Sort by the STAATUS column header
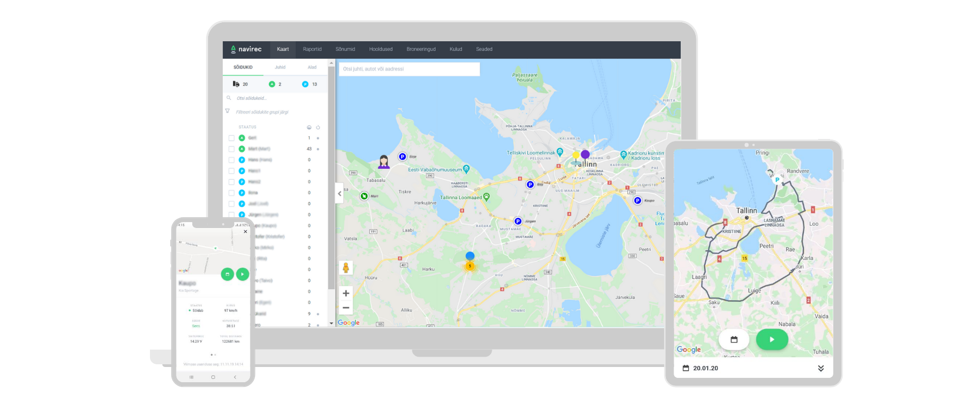The image size is (980, 405). point(248,127)
